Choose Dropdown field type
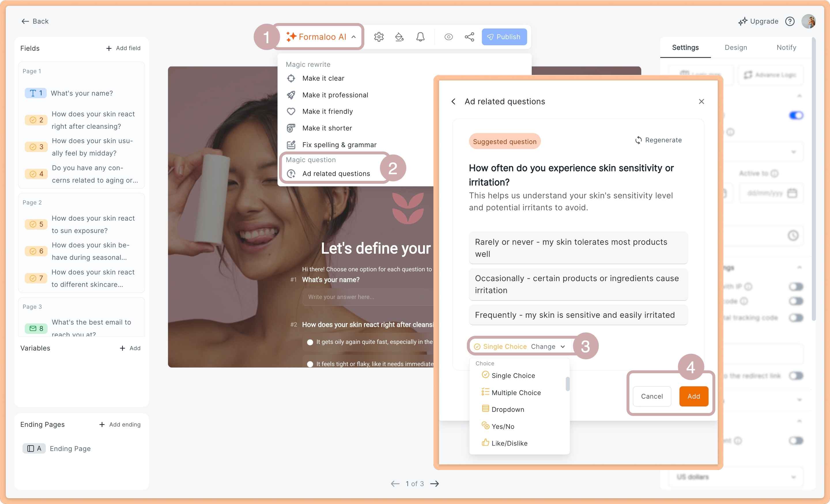 [503, 410]
